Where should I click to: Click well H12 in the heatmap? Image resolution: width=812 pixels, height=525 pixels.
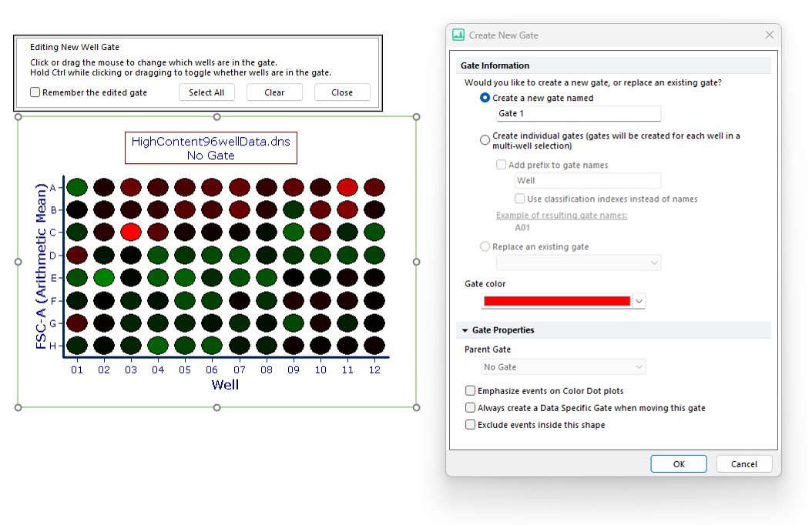374,346
